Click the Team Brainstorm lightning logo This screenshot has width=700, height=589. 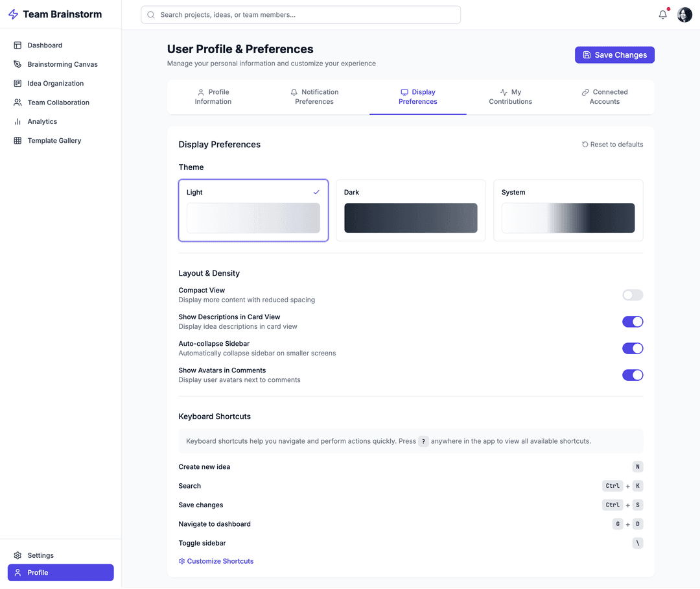(13, 14)
